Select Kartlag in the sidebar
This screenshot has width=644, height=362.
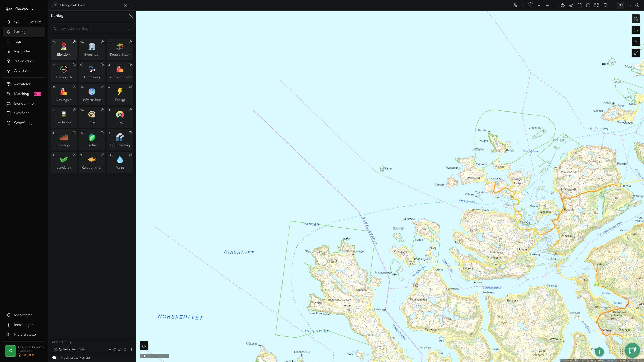[x=24, y=32]
